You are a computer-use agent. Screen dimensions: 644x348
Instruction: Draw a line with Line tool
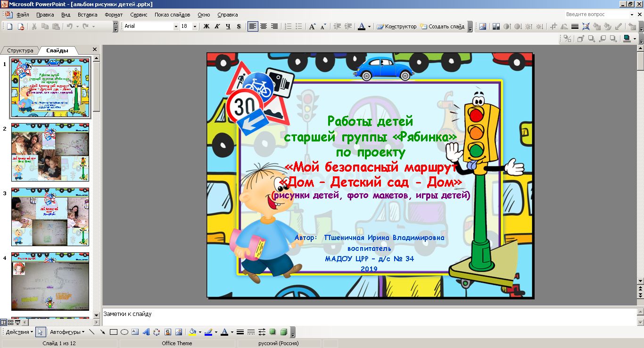pos(91,332)
